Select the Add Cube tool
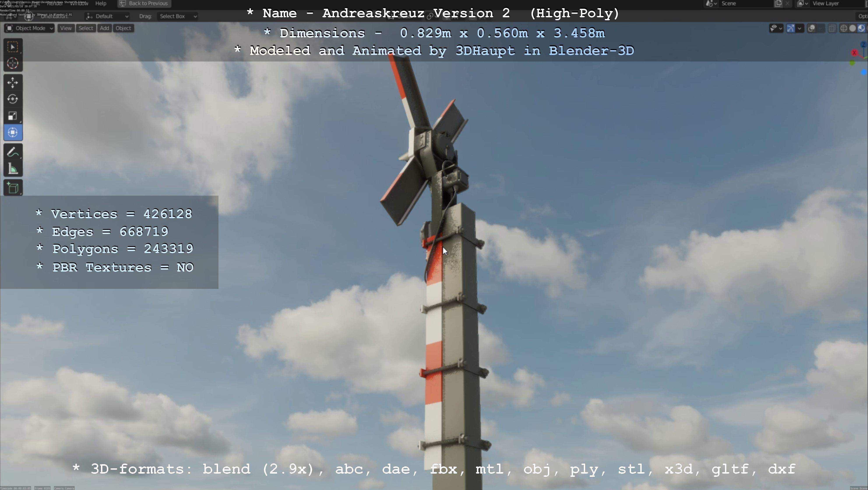This screenshot has width=868, height=490. [13, 188]
